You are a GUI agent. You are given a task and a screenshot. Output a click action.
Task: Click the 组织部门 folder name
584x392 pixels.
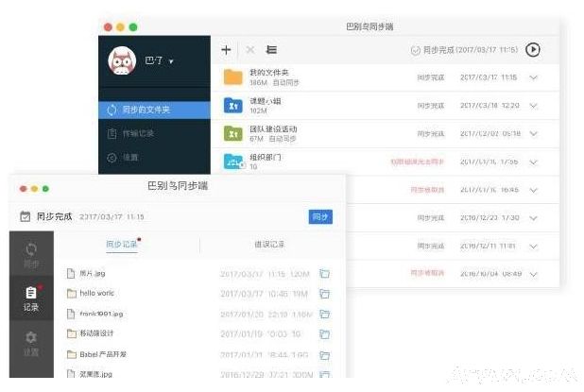pyautogui.click(x=266, y=157)
